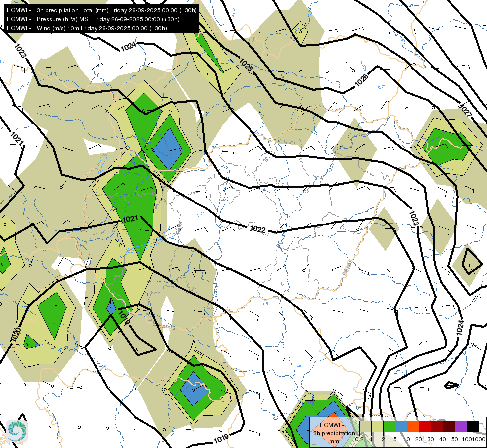Image resolution: width=487 pixels, height=448 pixels.
Task: Select the 'Wind (m/s) 10m' title line
Action: (87, 28)
